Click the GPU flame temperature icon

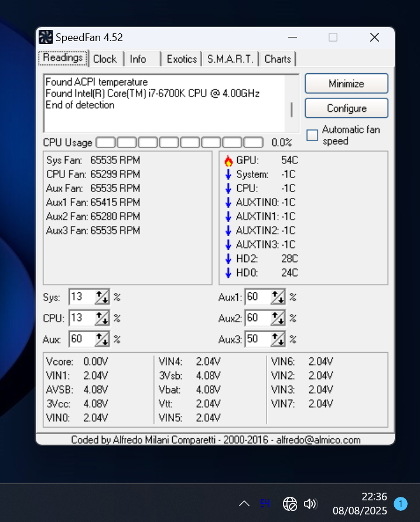228,161
